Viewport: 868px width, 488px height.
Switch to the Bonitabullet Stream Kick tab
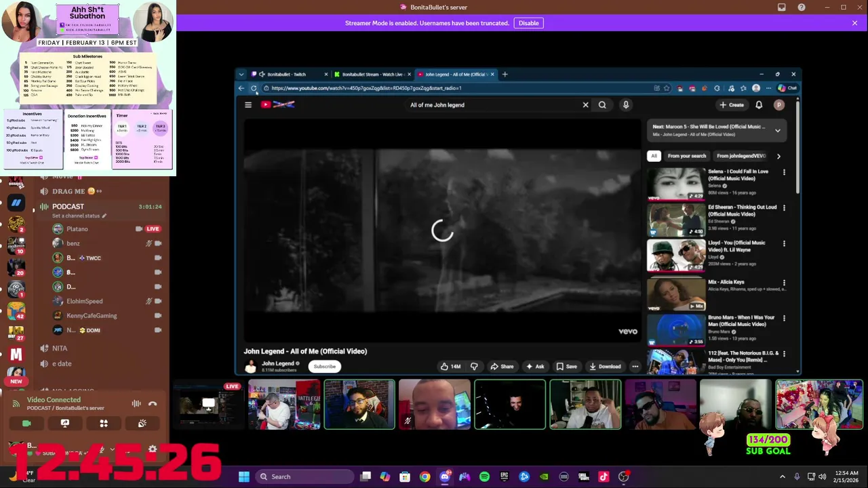[x=373, y=75]
